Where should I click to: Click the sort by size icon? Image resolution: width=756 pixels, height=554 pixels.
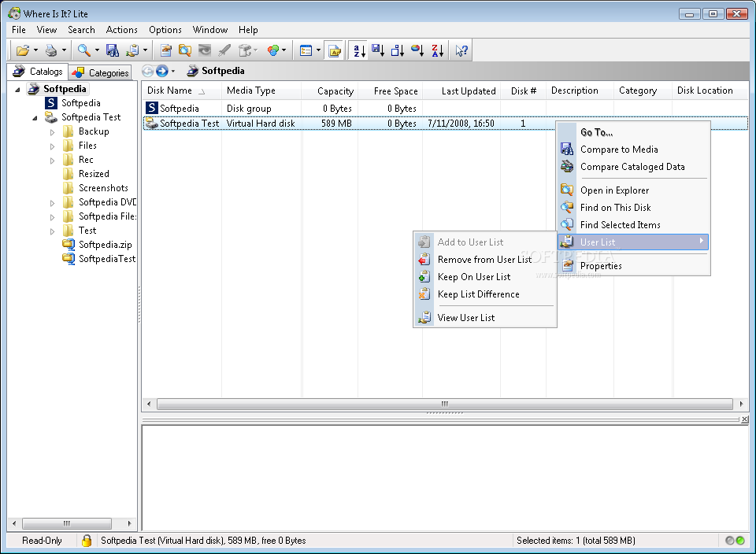[397, 50]
